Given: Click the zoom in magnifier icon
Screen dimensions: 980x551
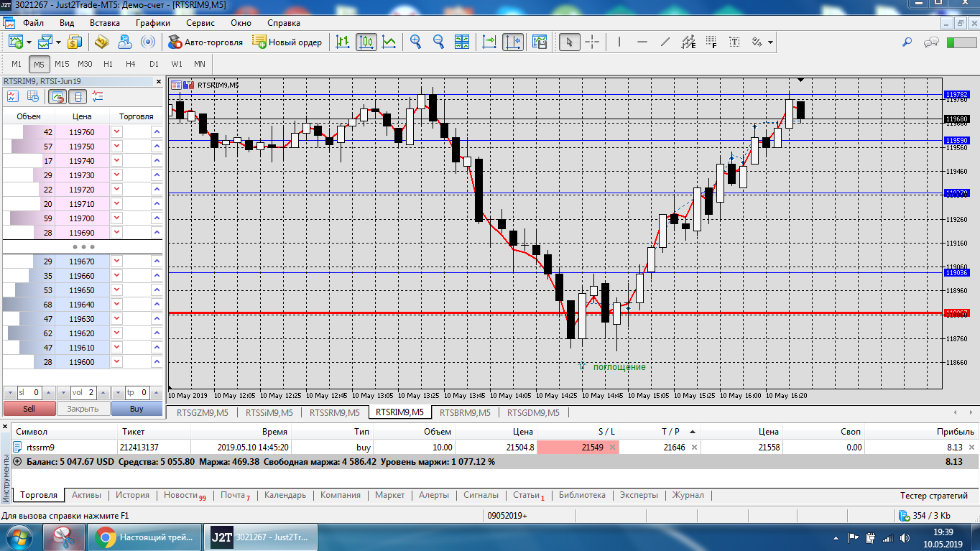Looking at the screenshot, I should [x=415, y=42].
